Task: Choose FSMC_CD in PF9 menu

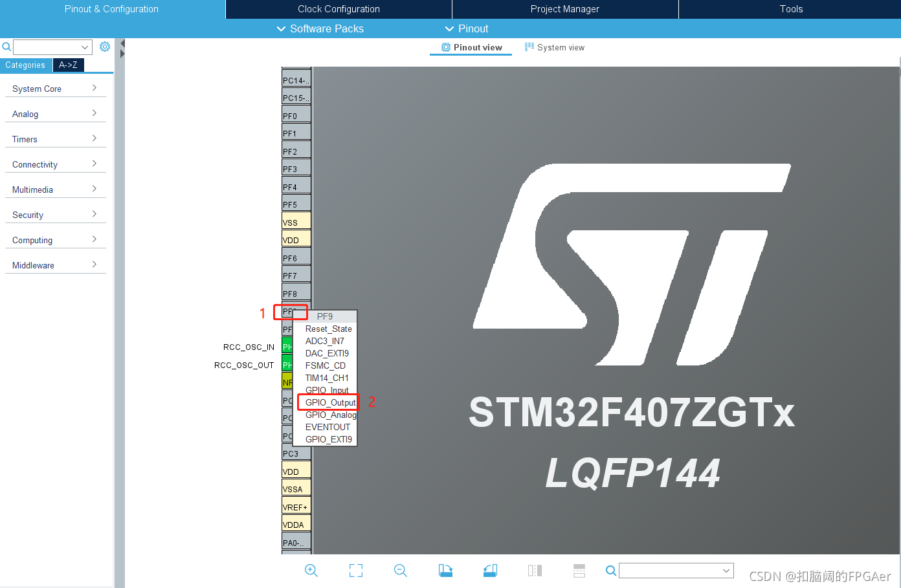Action: [326, 365]
